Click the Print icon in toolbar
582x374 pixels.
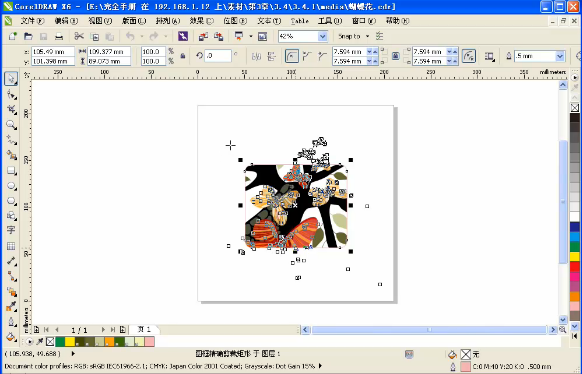pyautogui.click(x=59, y=36)
